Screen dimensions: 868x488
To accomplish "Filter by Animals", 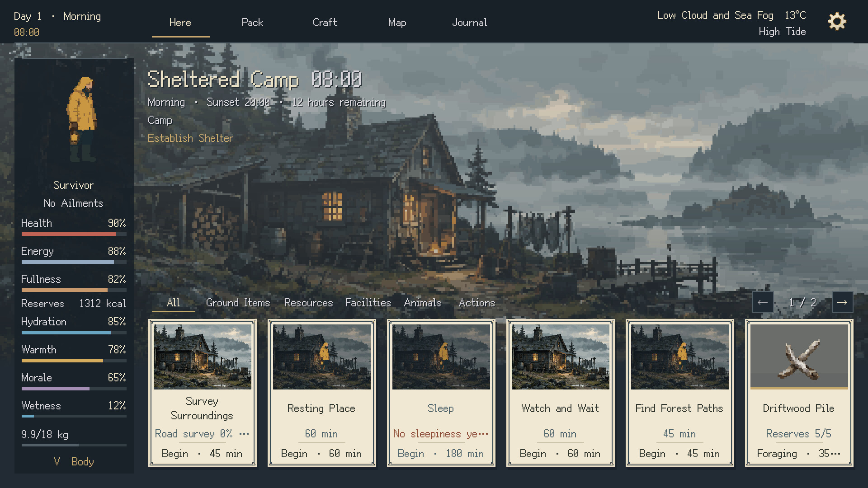I will [x=423, y=303].
